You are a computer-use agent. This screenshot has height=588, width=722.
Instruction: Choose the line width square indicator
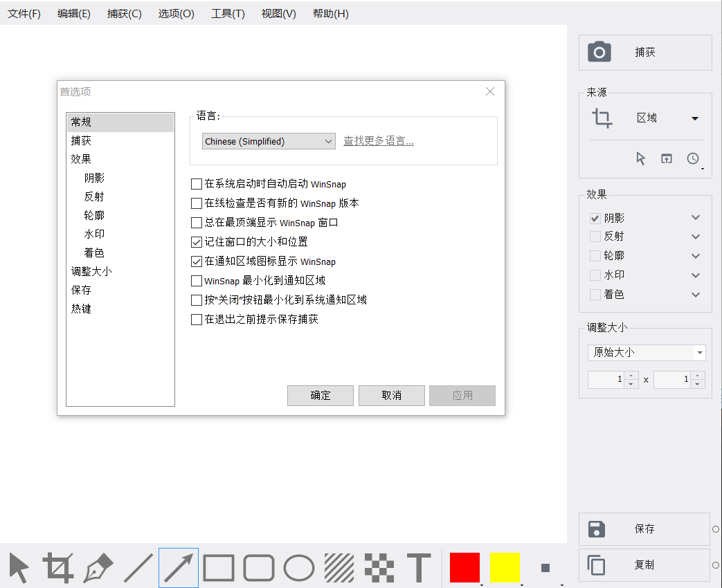click(545, 568)
